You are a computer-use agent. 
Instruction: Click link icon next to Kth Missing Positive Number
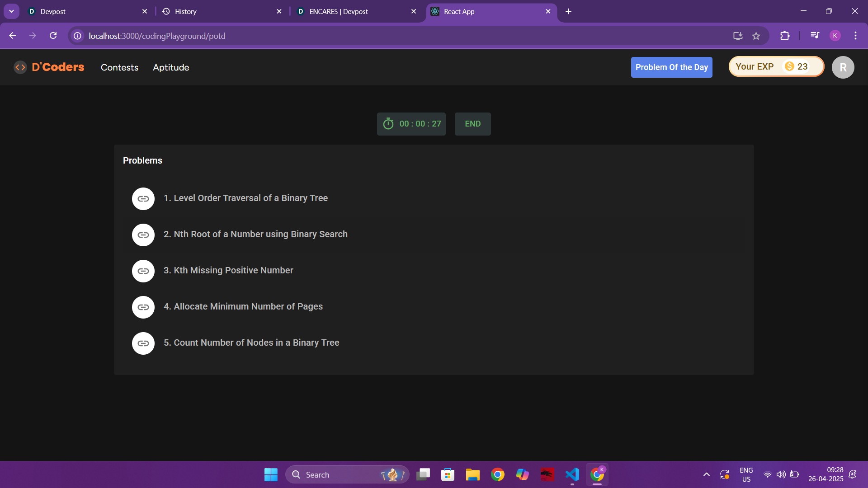coord(143,271)
